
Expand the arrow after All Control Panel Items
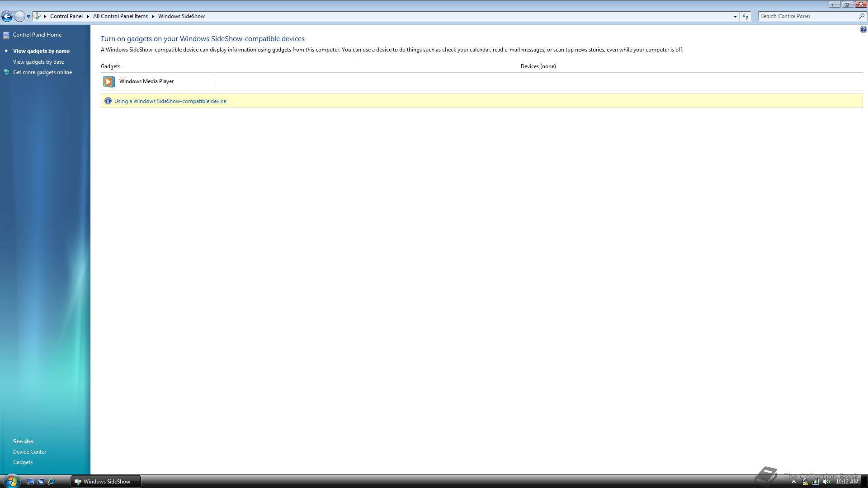153,16
